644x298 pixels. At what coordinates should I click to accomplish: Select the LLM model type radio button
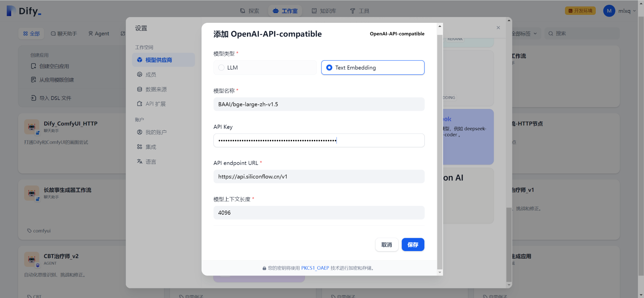[221, 68]
